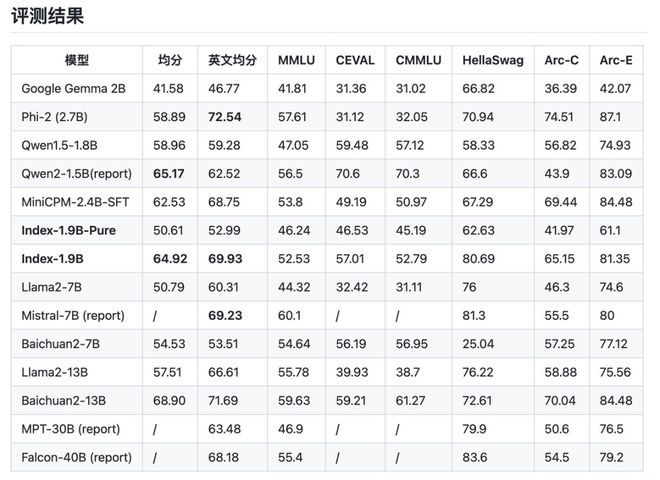Click the CEVAL column header

pos(355,60)
